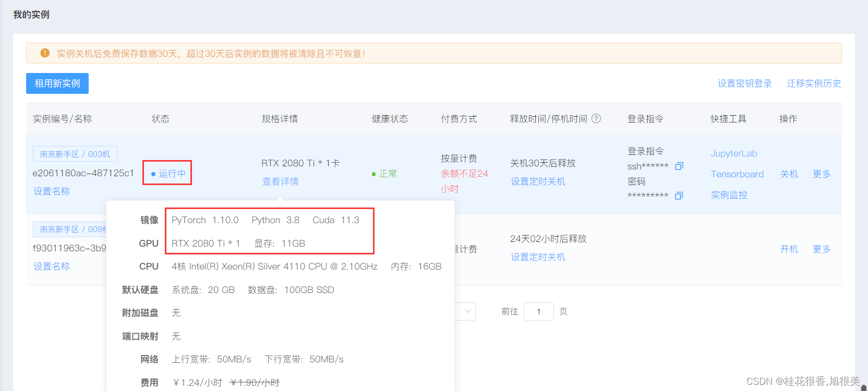
Task: Click the 状态 column header
Action: coord(160,119)
